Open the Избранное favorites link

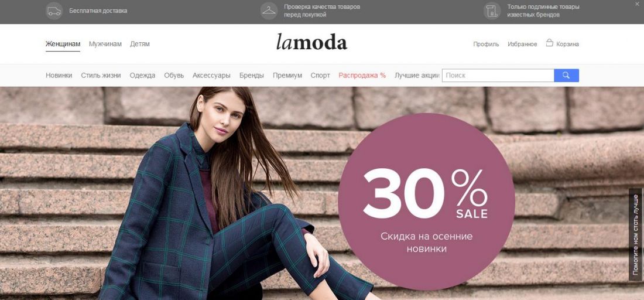[522, 45]
